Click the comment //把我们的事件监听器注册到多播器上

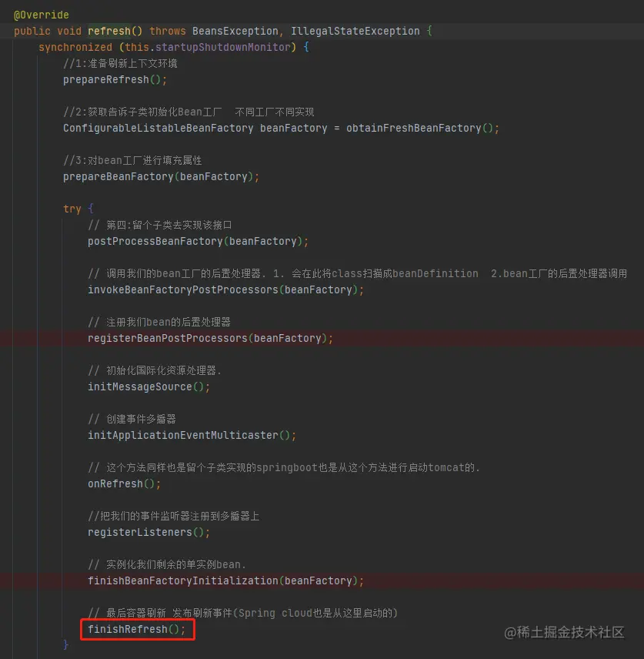pyautogui.click(x=173, y=516)
